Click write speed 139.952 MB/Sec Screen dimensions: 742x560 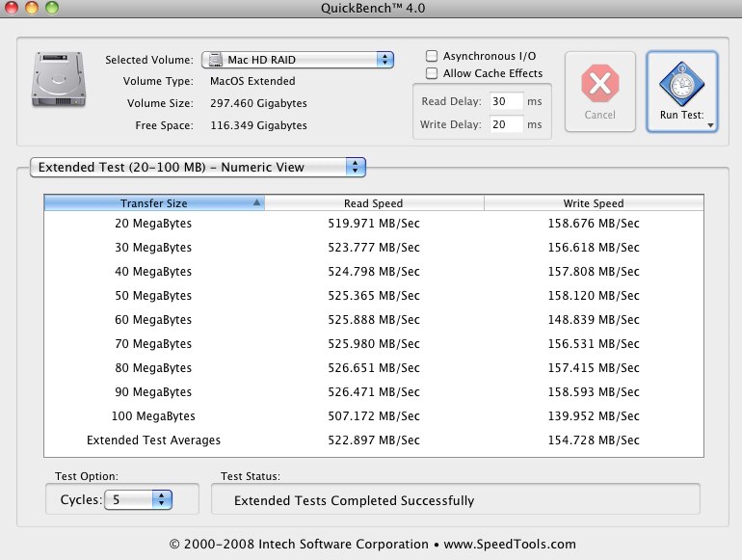pos(594,416)
